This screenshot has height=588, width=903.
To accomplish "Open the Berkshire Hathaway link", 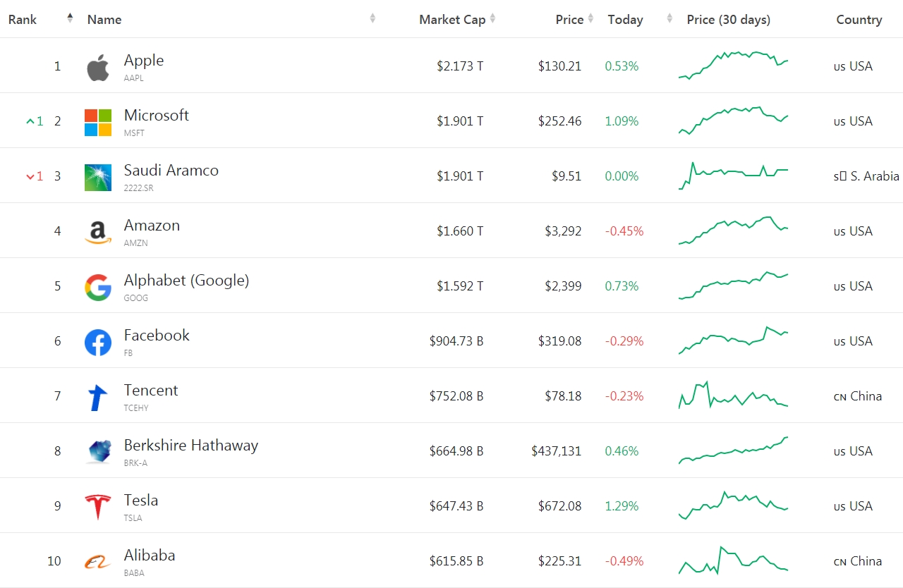I will pyautogui.click(x=191, y=446).
